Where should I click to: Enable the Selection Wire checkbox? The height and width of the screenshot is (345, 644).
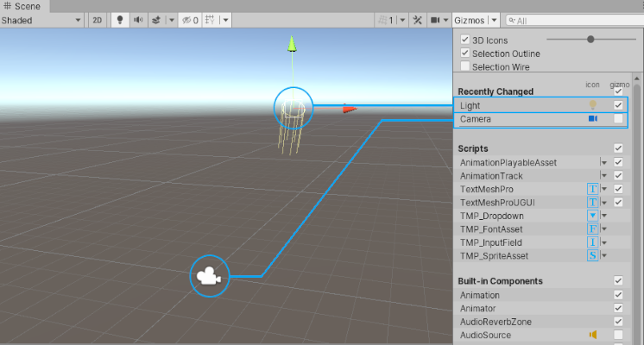(x=465, y=66)
